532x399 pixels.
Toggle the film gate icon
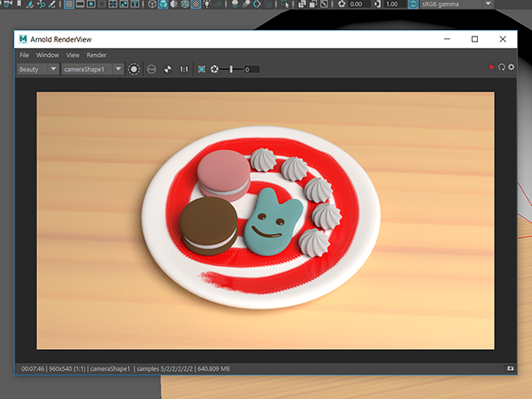pyautogui.click(x=80, y=4)
